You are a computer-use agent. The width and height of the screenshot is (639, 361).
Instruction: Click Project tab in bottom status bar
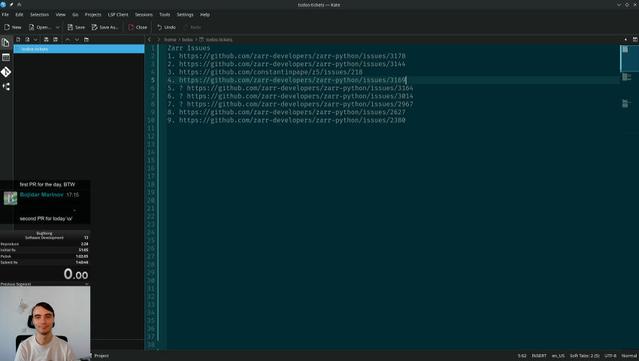99,356
